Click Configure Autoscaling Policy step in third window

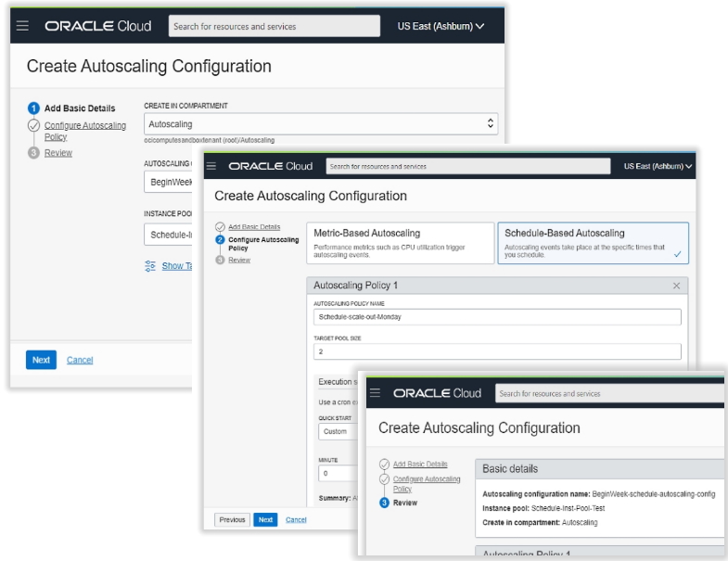427,483
